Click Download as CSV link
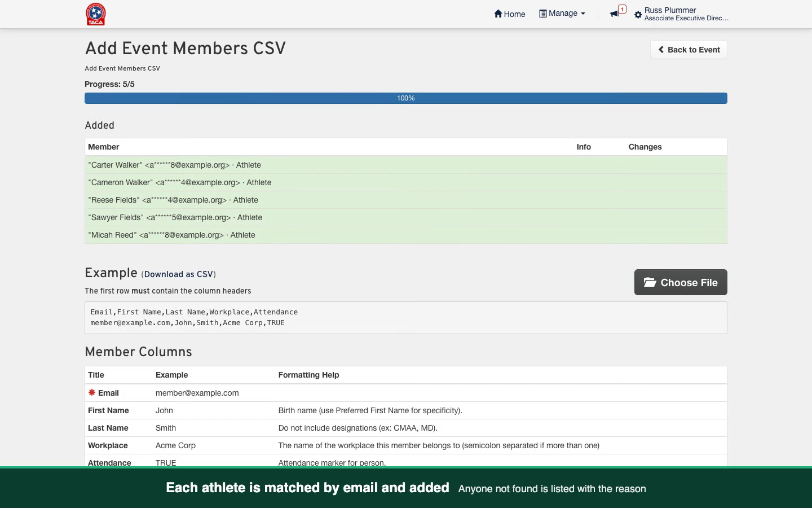This screenshot has height=508, width=812. click(178, 274)
